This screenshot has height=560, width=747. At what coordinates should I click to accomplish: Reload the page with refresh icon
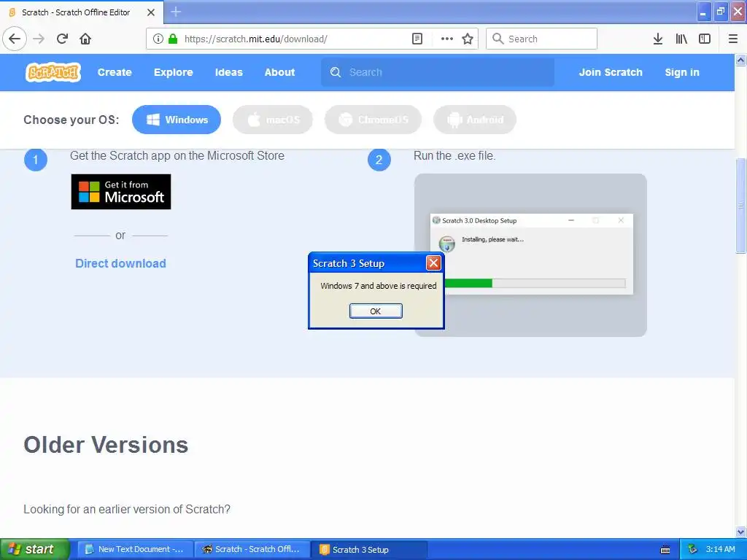[62, 39]
